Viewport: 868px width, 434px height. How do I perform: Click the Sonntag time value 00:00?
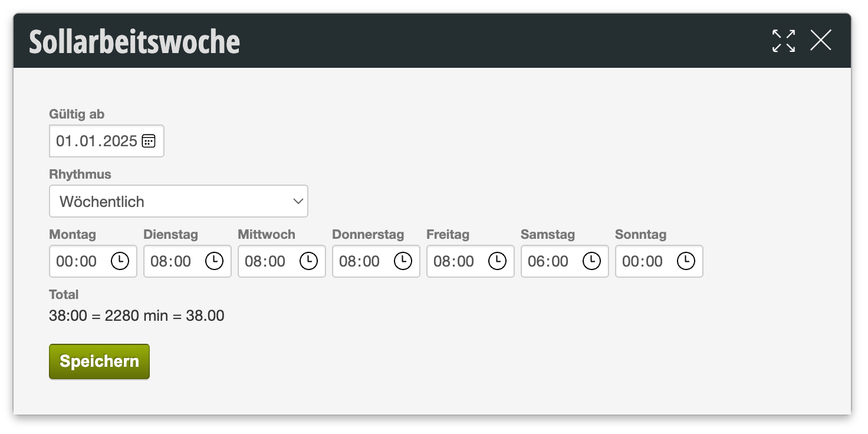643,261
